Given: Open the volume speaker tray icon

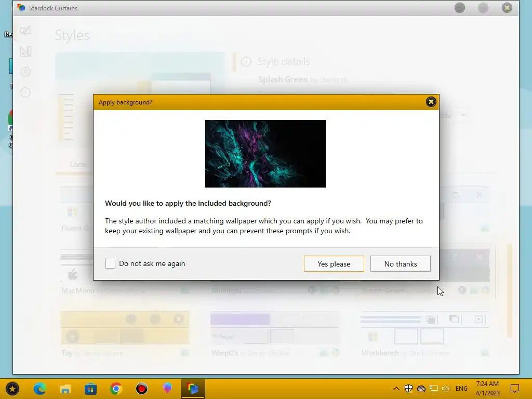Looking at the screenshot, I should (x=445, y=389).
